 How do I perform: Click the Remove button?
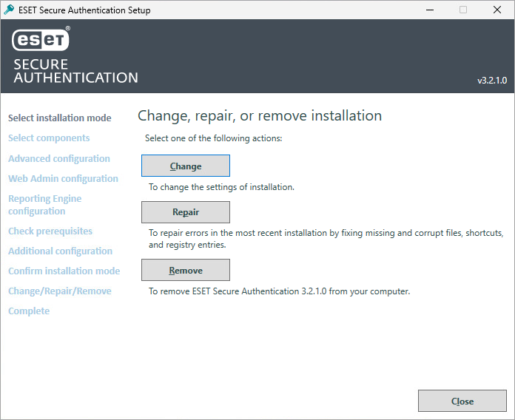click(x=186, y=270)
